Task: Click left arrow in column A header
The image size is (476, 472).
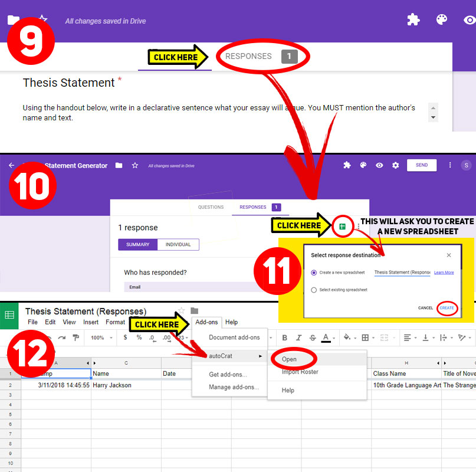Action: (87, 363)
